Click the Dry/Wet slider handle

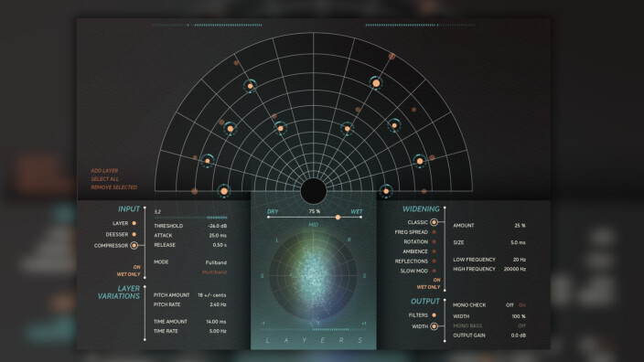tap(338, 218)
